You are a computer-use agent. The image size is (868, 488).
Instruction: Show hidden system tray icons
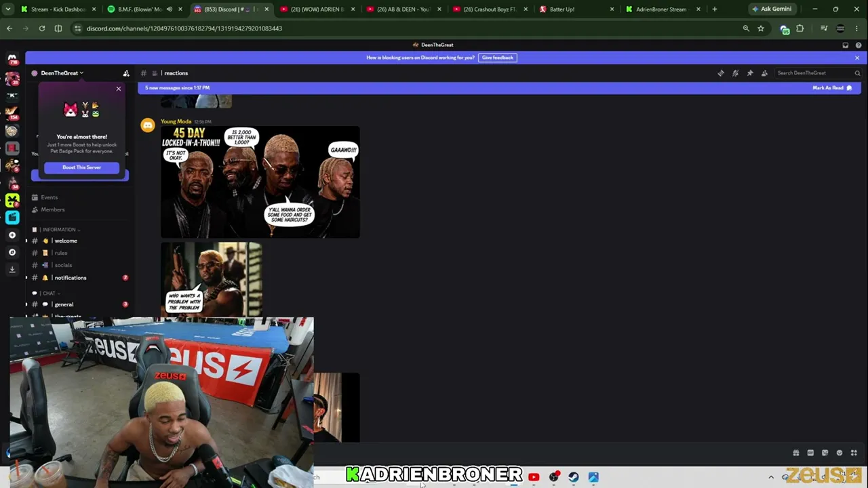point(771,477)
